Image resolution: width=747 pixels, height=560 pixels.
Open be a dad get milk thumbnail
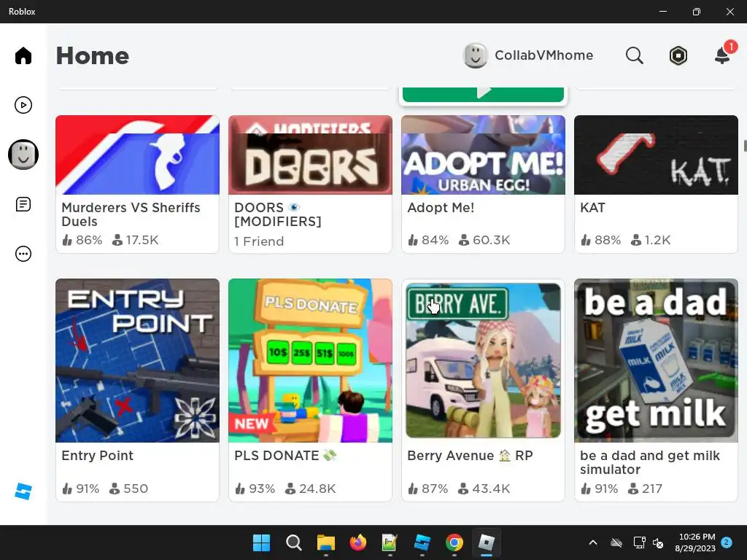[656, 360]
